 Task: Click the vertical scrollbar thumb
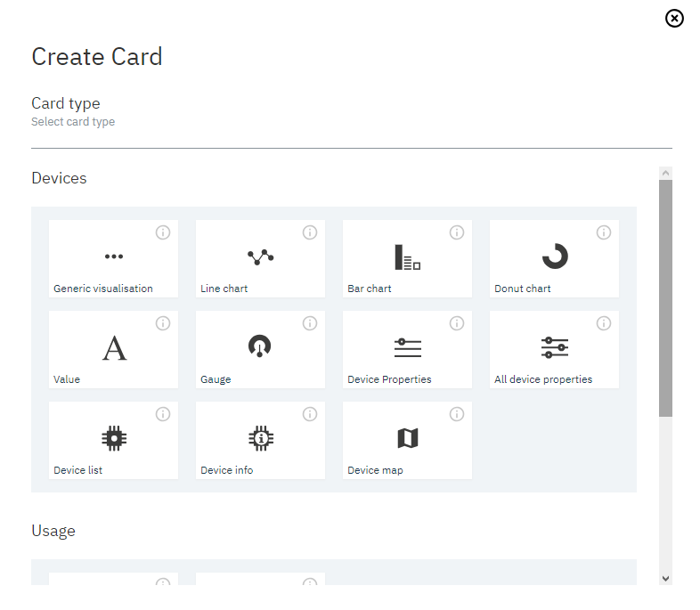point(665,298)
